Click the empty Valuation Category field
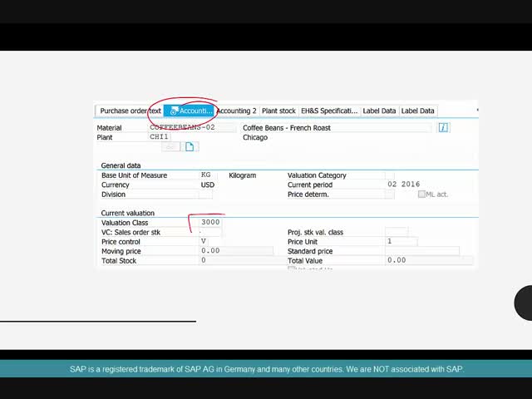The width and height of the screenshot is (532, 399). (390, 175)
